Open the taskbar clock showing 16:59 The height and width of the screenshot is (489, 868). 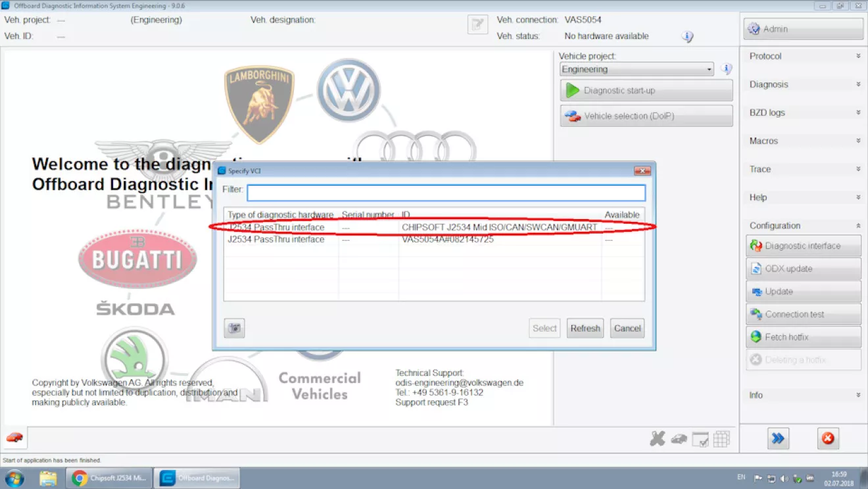[838, 478]
